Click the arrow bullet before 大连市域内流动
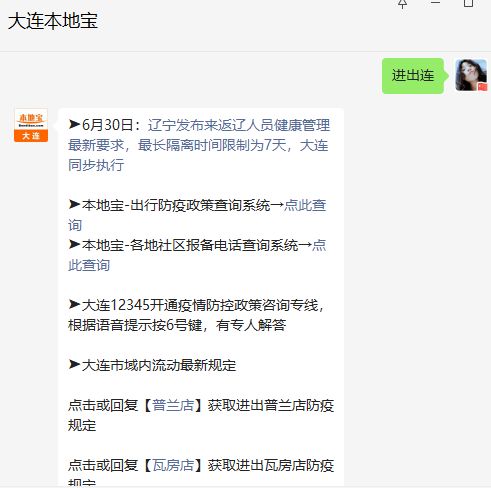The image size is (491, 488). 74,365
